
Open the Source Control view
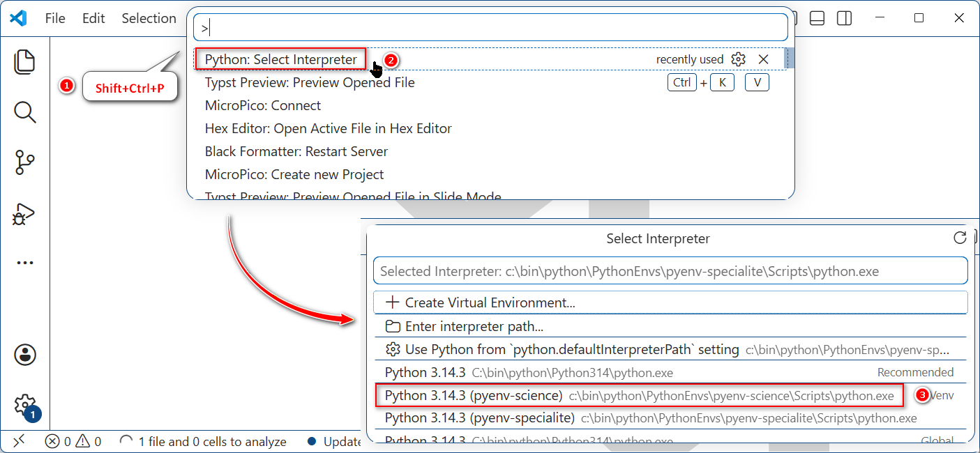(x=25, y=162)
